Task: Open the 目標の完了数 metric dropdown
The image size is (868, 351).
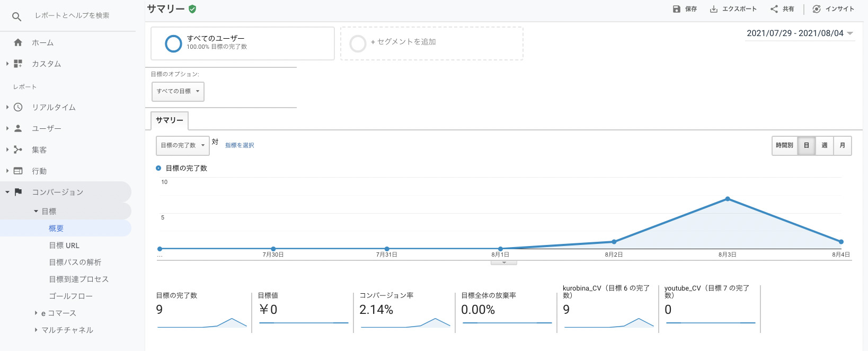Action: (x=182, y=145)
